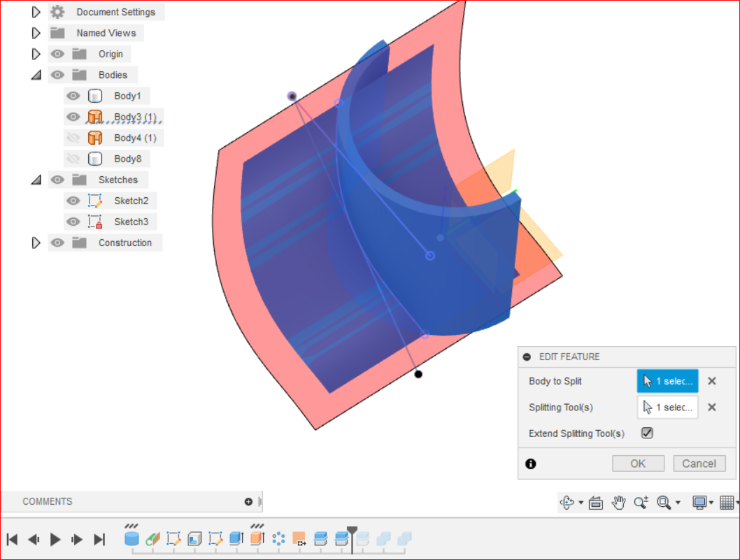Click the Body to Split selection field
The height and width of the screenshot is (560, 740).
(667, 381)
